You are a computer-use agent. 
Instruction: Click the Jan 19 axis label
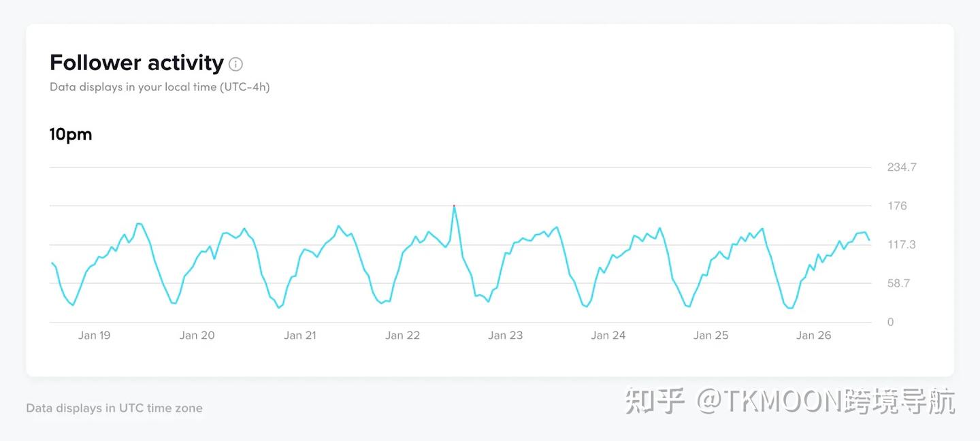pyautogui.click(x=95, y=335)
